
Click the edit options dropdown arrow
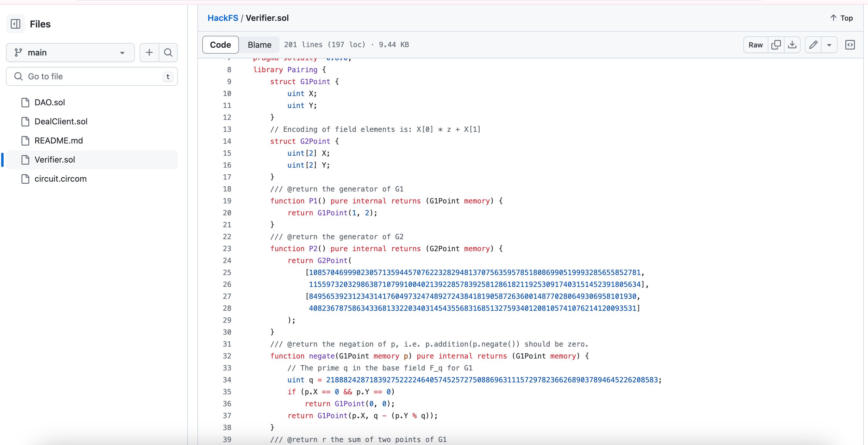pos(828,44)
